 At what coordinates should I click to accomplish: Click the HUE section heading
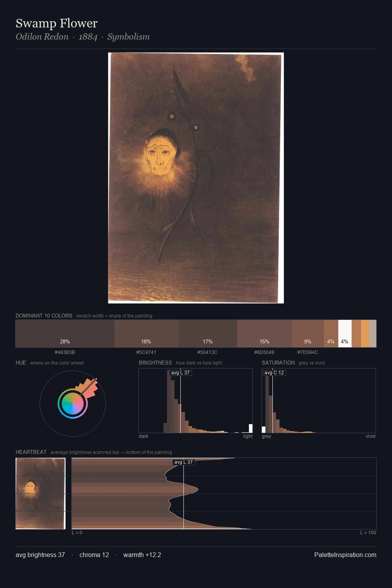21,363
